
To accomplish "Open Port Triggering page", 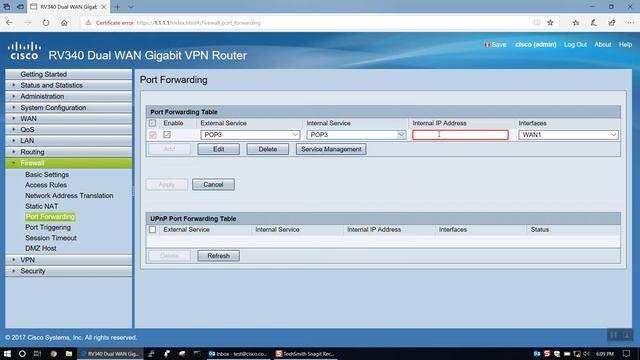I will point(48,227).
